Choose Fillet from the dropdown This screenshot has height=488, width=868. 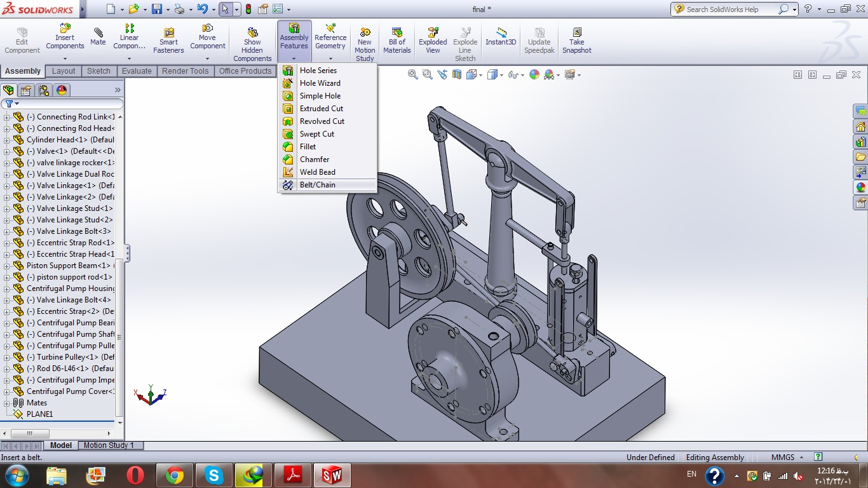tap(327, 147)
